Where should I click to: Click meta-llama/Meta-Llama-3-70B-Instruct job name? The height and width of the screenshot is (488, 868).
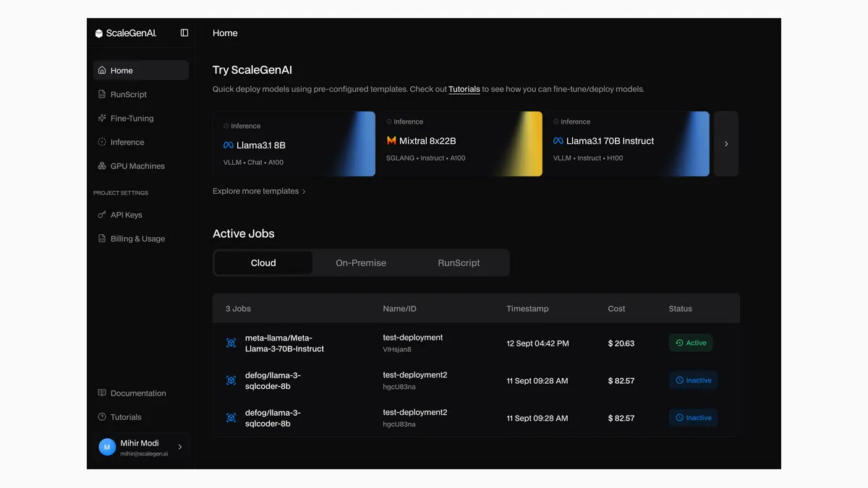[284, 343]
